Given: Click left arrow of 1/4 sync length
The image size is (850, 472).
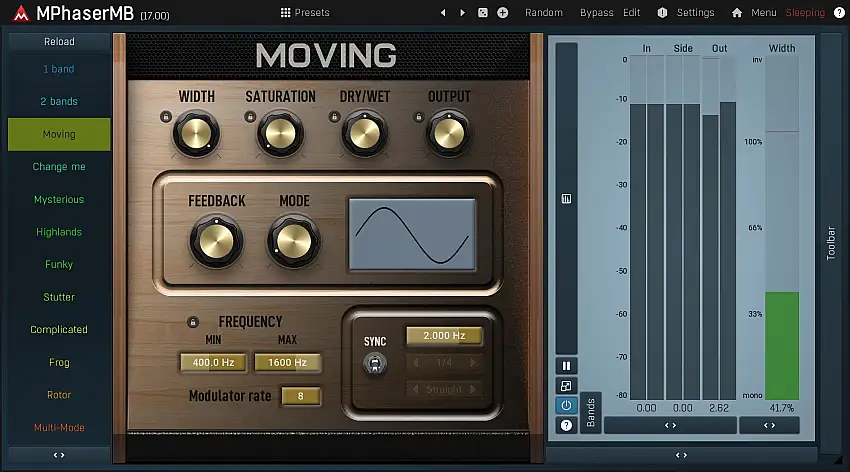Looking at the screenshot, I should [x=416, y=363].
